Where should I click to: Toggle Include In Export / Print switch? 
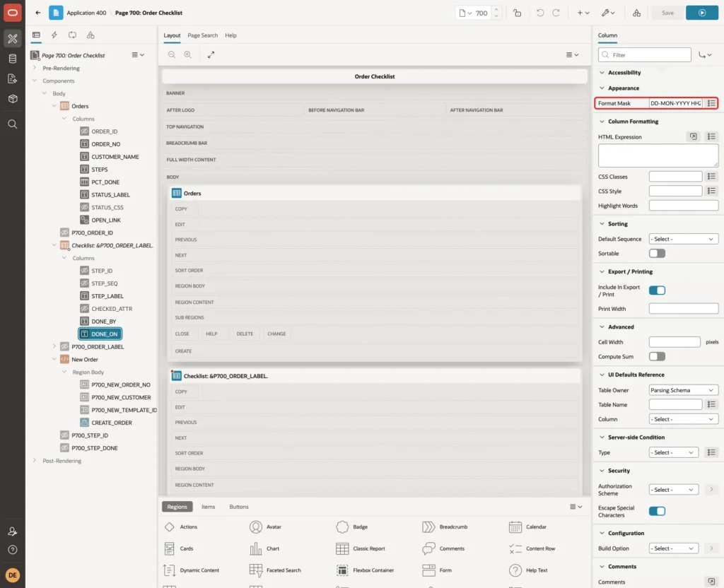point(657,290)
